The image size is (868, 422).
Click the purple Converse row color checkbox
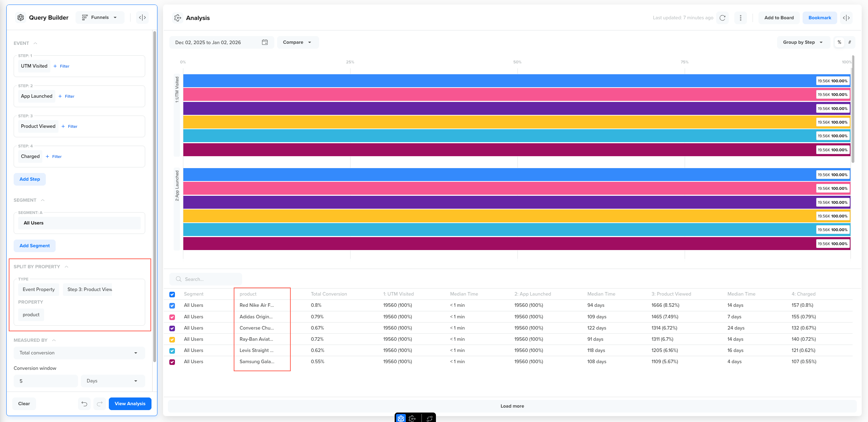coord(172,328)
